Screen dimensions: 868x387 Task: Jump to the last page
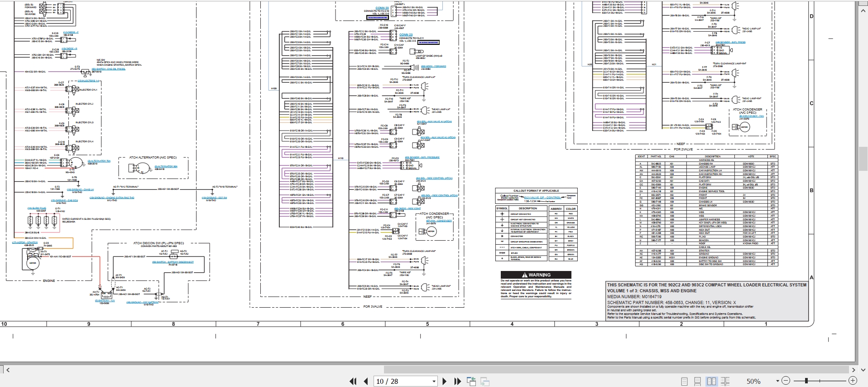click(457, 382)
